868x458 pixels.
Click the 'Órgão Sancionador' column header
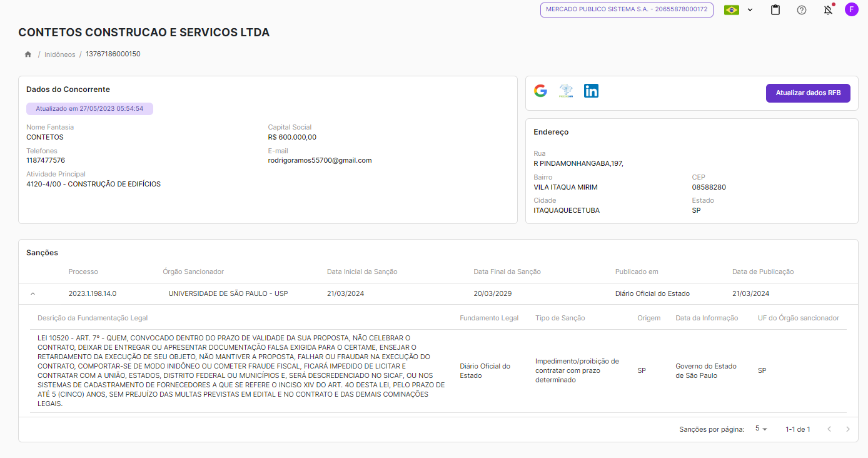click(193, 272)
